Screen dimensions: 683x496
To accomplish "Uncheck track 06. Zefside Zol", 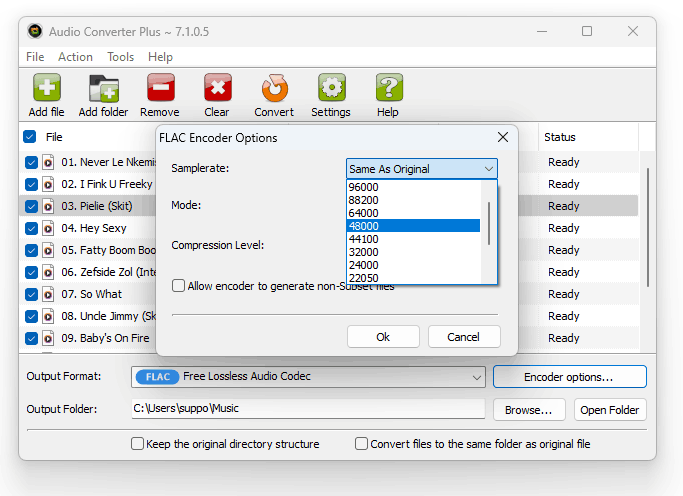I will click(x=31, y=273).
